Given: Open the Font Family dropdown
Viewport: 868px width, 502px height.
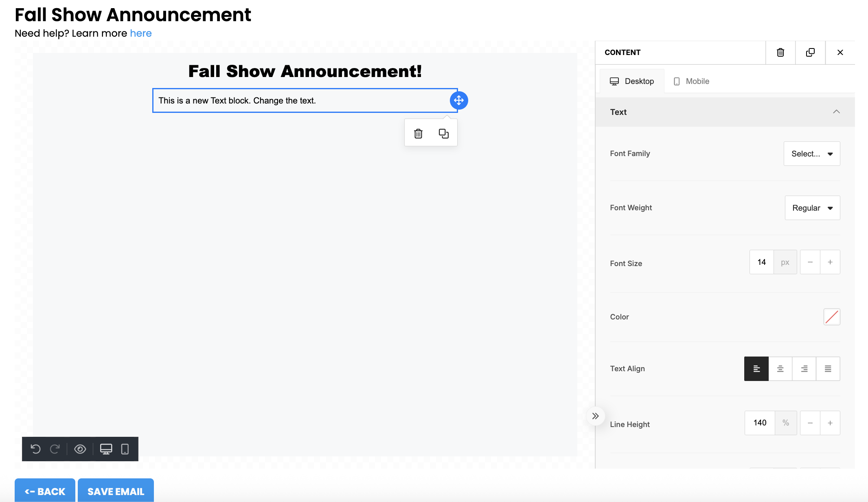Looking at the screenshot, I should tap(811, 154).
